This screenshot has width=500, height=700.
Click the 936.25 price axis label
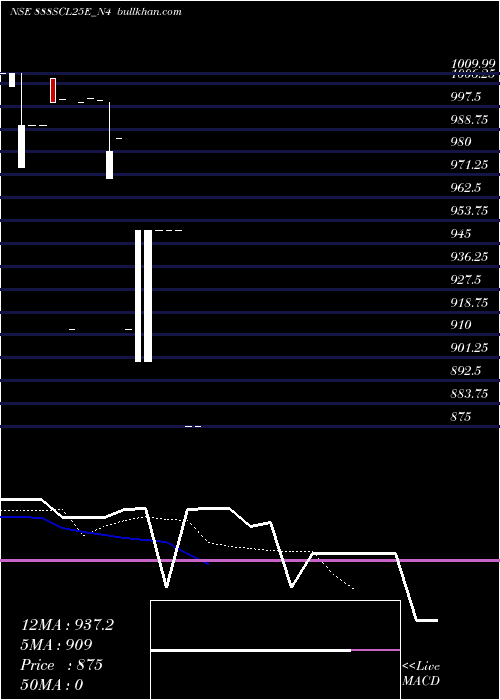pos(469,257)
